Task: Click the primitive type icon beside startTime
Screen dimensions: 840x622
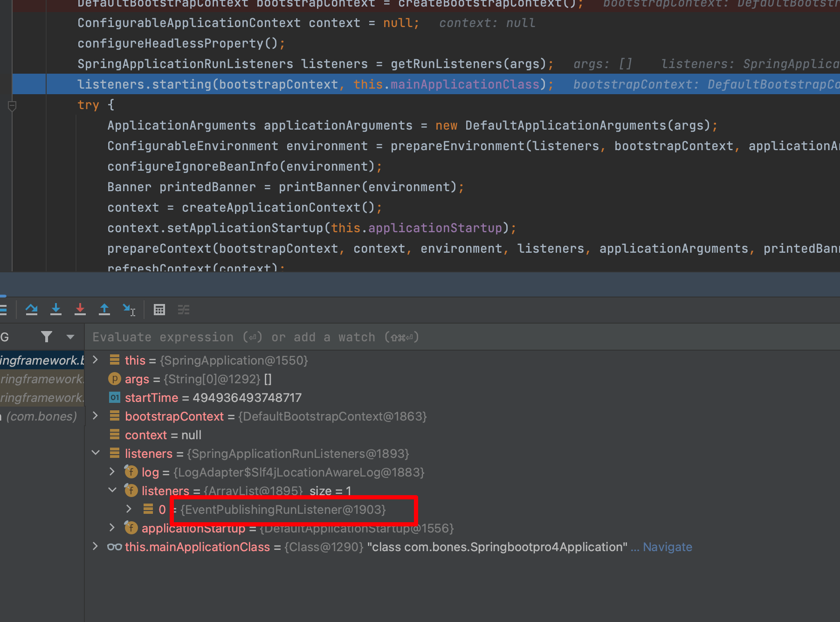Action: (x=114, y=397)
